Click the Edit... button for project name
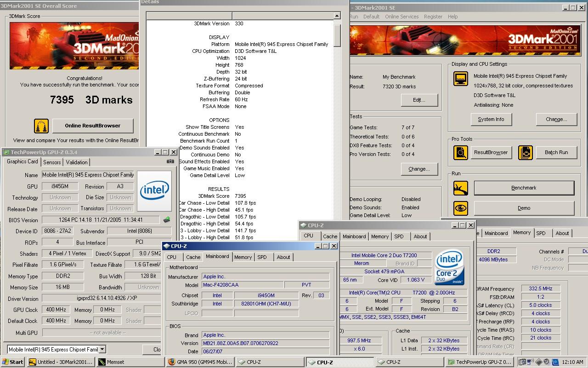The height and width of the screenshot is (368, 588). [x=419, y=100]
